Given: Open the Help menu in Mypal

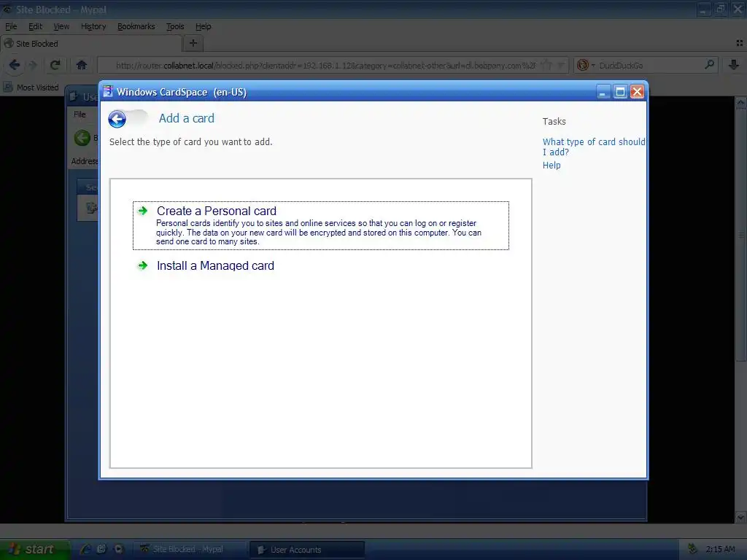Looking at the screenshot, I should tap(203, 27).
